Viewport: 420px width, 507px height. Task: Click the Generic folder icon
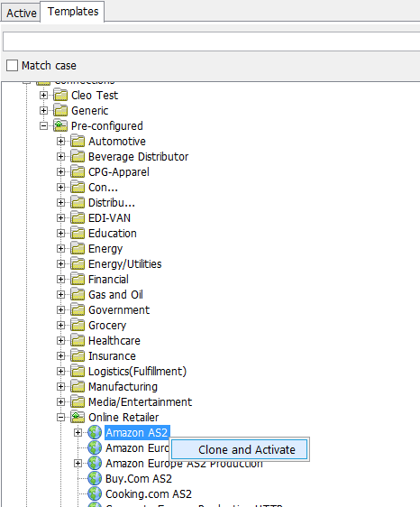click(x=60, y=111)
